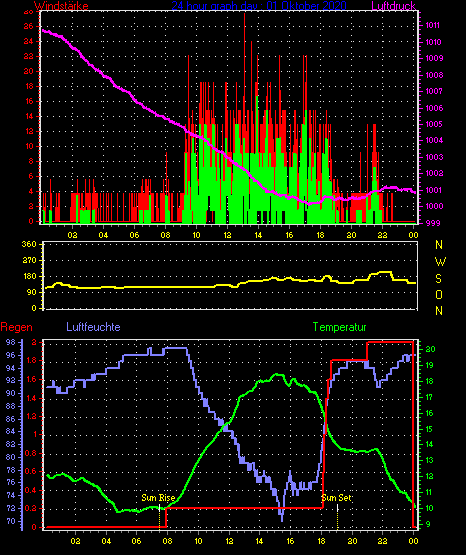Click the yellow Sun Set label
Viewport: 466px width, 555px height.
tap(336, 498)
